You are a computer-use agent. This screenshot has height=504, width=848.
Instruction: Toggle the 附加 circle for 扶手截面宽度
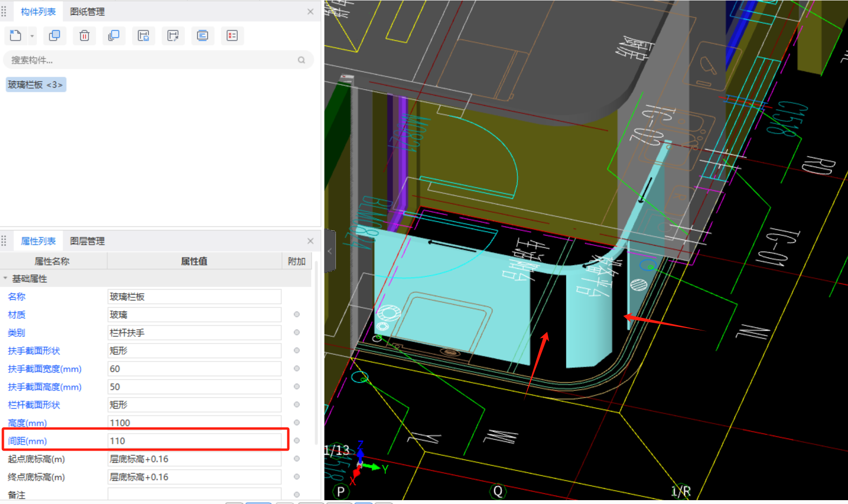(x=296, y=368)
